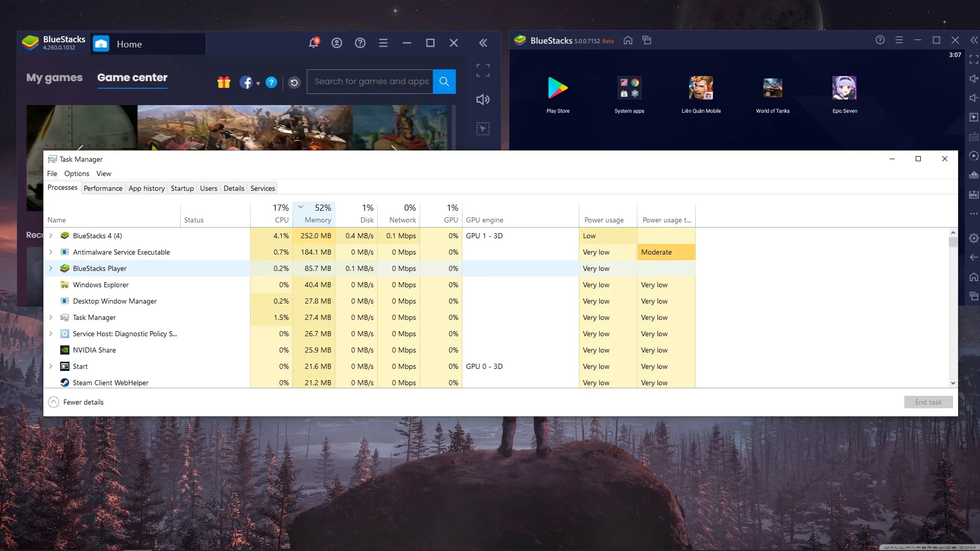980x551 pixels.
Task: Expand BlueStacks 4 (4) process group
Action: pos(51,236)
